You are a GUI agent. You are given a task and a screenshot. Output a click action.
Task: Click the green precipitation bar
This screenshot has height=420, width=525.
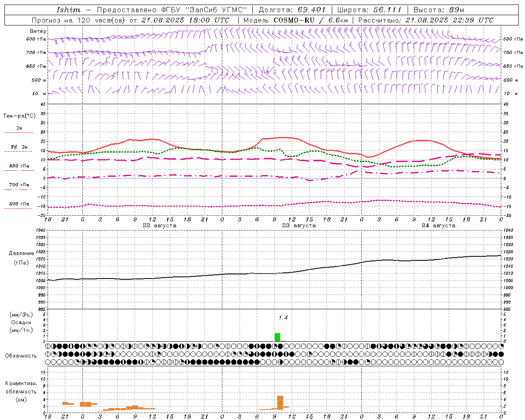277,337
